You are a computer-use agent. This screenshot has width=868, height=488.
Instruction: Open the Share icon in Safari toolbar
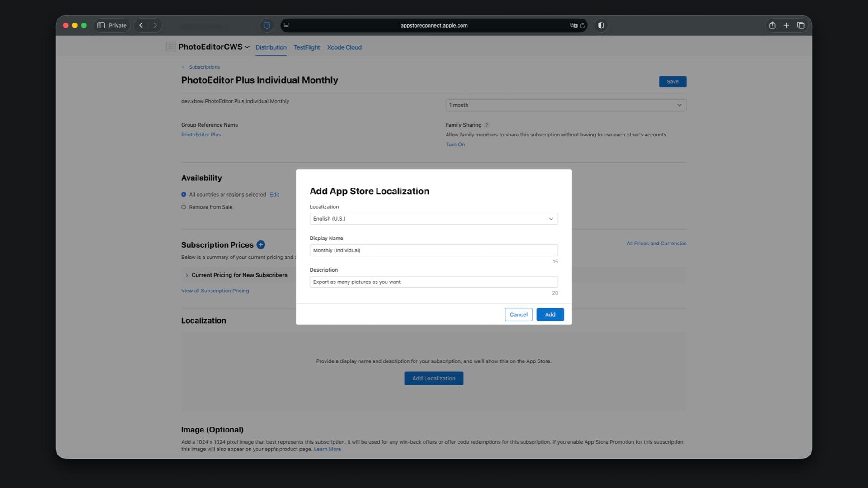[x=772, y=25]
